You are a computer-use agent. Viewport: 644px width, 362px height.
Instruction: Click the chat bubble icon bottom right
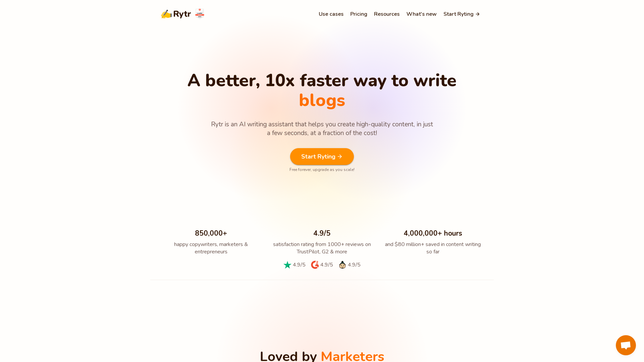(626, 345)
